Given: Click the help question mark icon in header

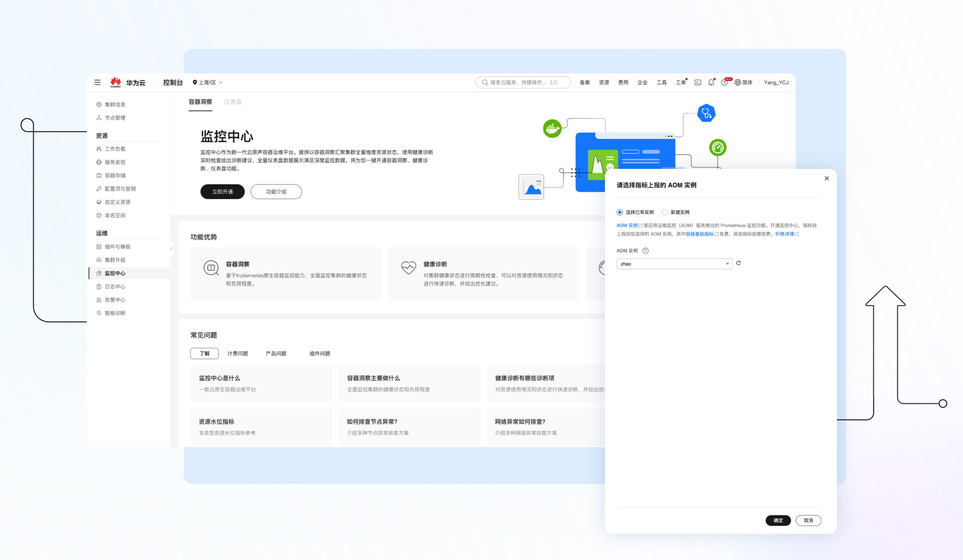Looking at the screenshot, I should [x=724, y=82].
